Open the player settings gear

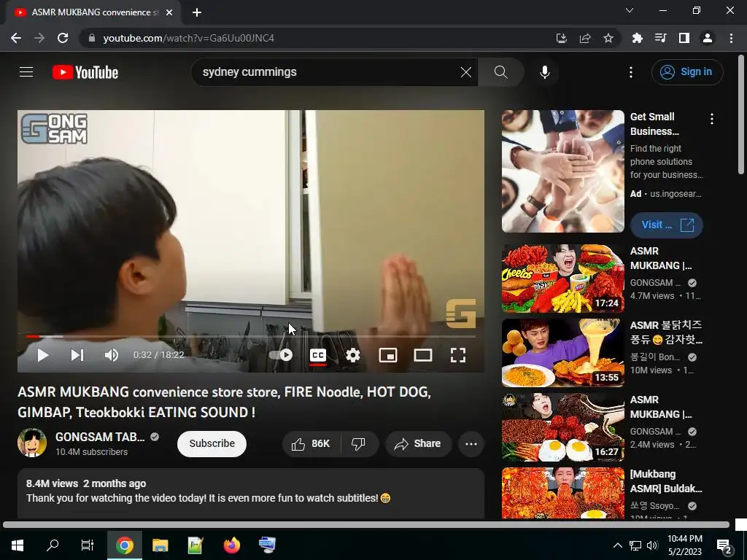(x=353, y=355)
